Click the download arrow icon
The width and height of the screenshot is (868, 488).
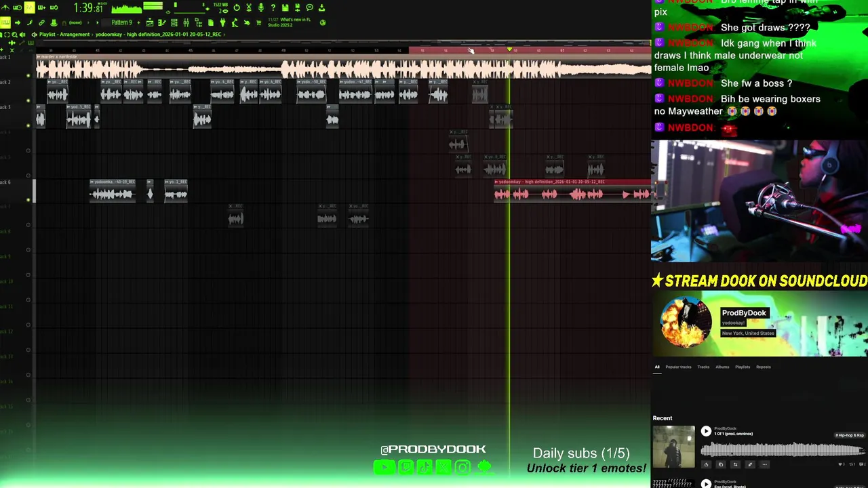(321, 7)
